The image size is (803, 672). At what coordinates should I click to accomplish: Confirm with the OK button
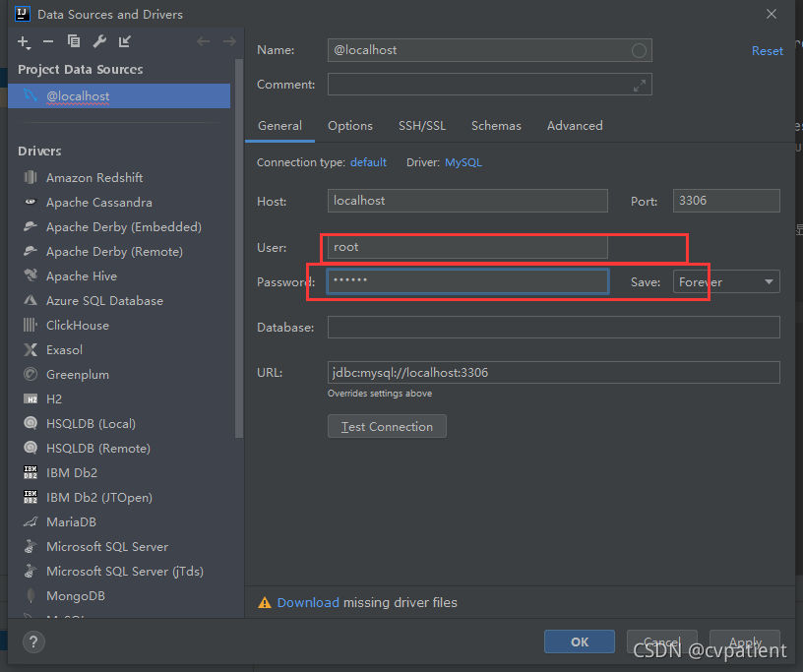click(x=580, y=641)
